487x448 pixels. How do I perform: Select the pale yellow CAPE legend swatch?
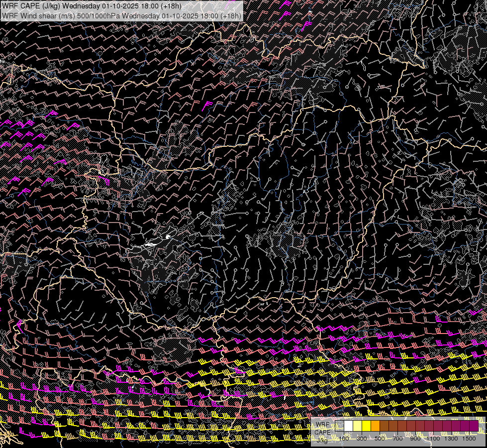[358, 426]
